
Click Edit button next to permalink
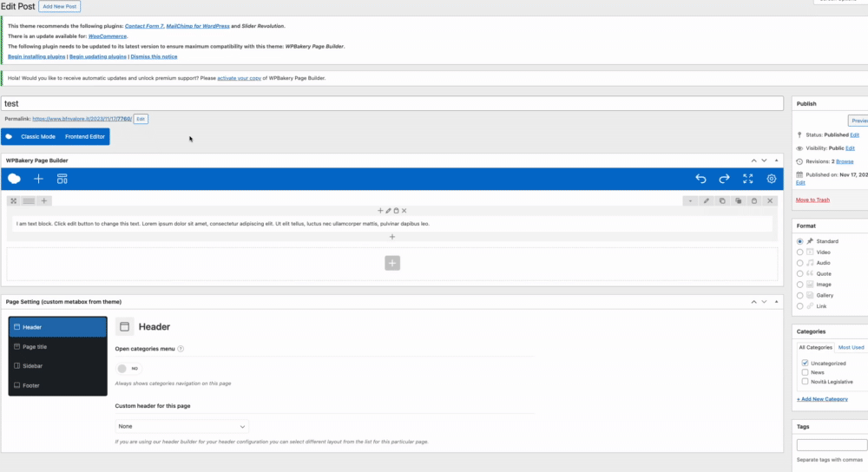point(141,119)
